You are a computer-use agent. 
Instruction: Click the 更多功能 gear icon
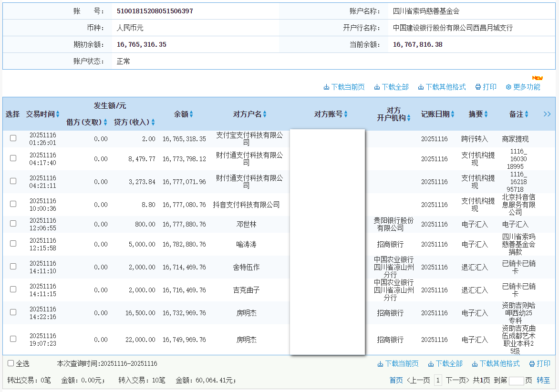click(x=508, y=87)
